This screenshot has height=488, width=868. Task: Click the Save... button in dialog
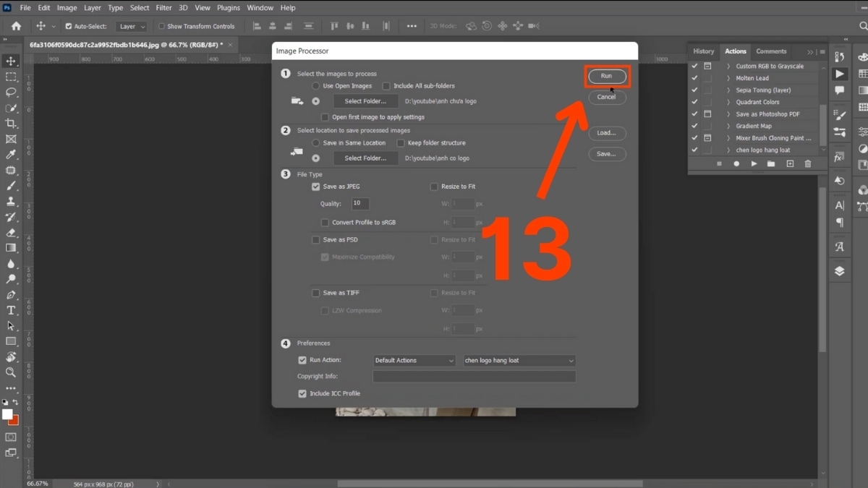[607, 154]
